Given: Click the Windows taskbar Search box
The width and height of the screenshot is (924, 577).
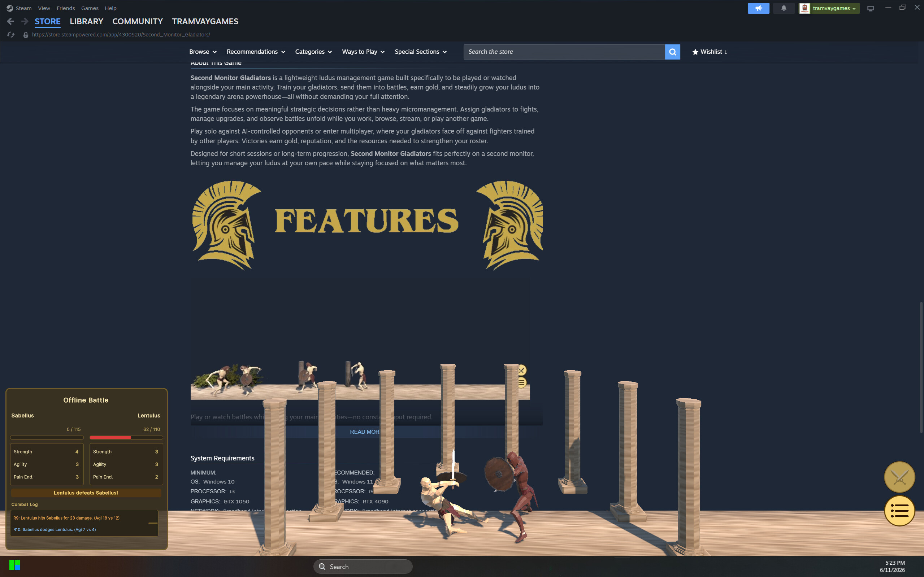Looking at the screenshot, I should pyautogui.click(x=363, y=566).
